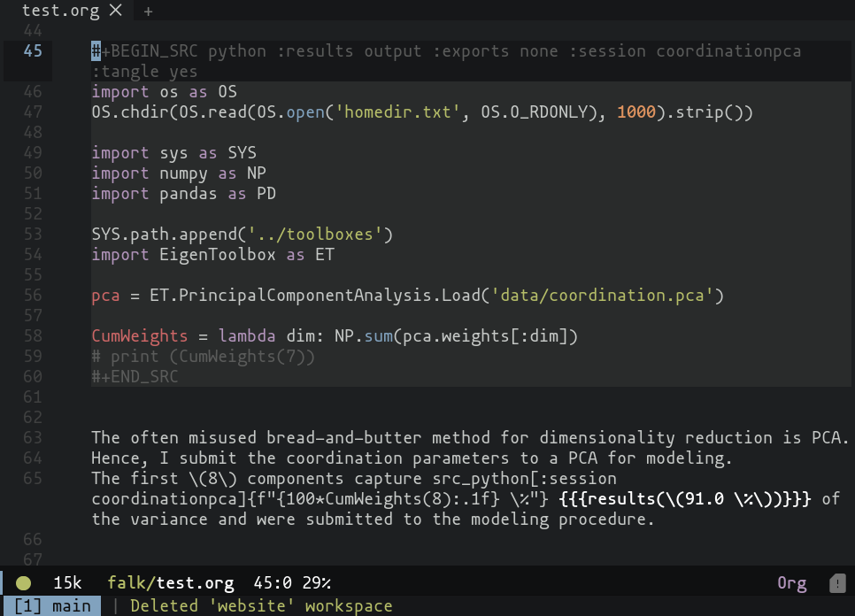The image size is (855, 616).
Task: Click the 29% scroll position indicator
Action: coord(314,583)
